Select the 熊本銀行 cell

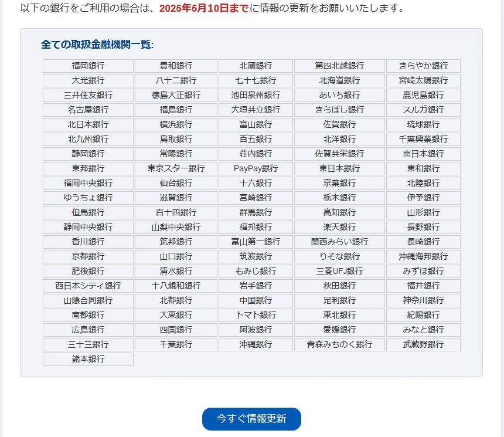pos(88,360)
